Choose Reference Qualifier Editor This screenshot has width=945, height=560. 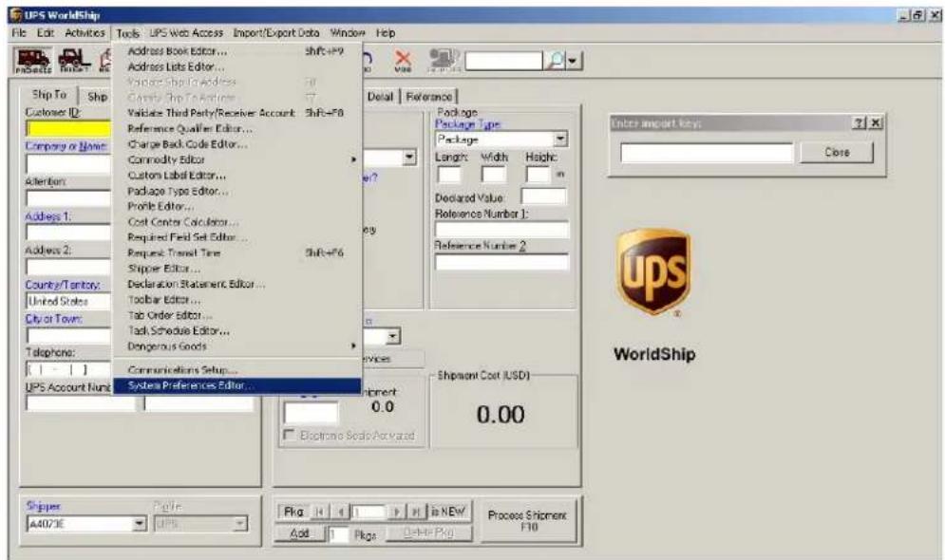(237, 128)
